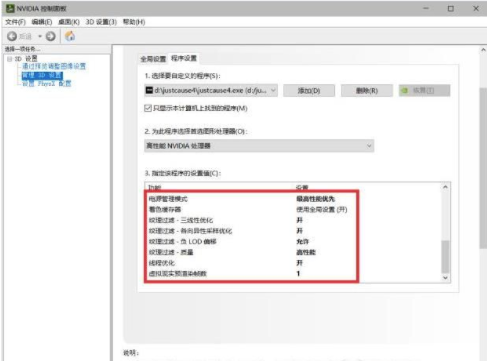Switch to the 全局设置 tab
Viewport: 487px width, 361px height.
[153, 59]
